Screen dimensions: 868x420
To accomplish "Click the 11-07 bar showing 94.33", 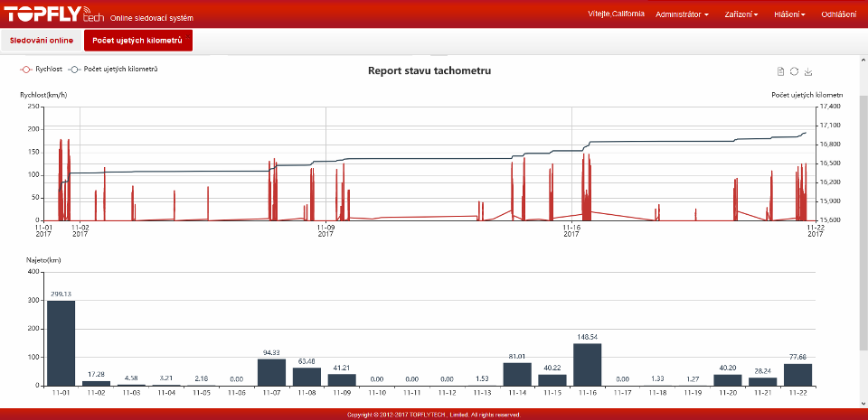I will tap(271, 372).
